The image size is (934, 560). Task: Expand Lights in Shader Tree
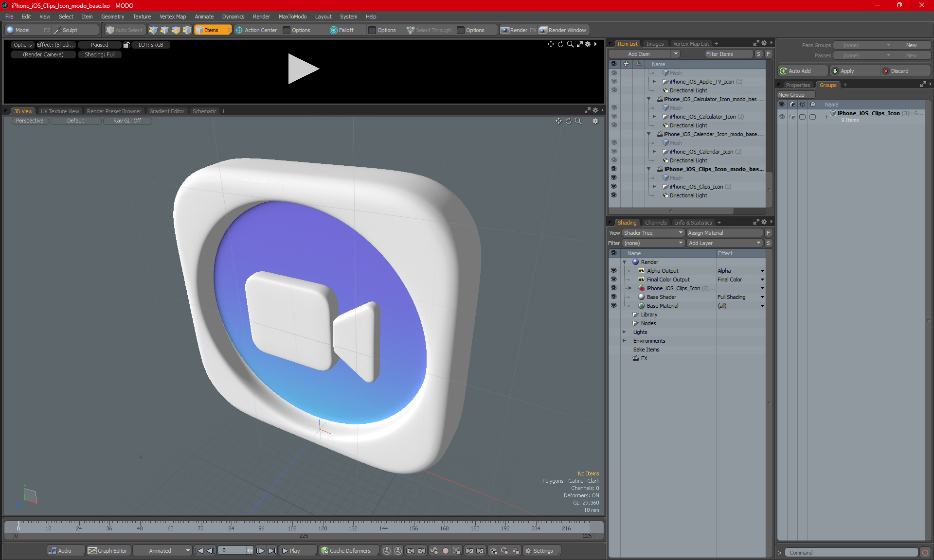click(x=625, y=332)
